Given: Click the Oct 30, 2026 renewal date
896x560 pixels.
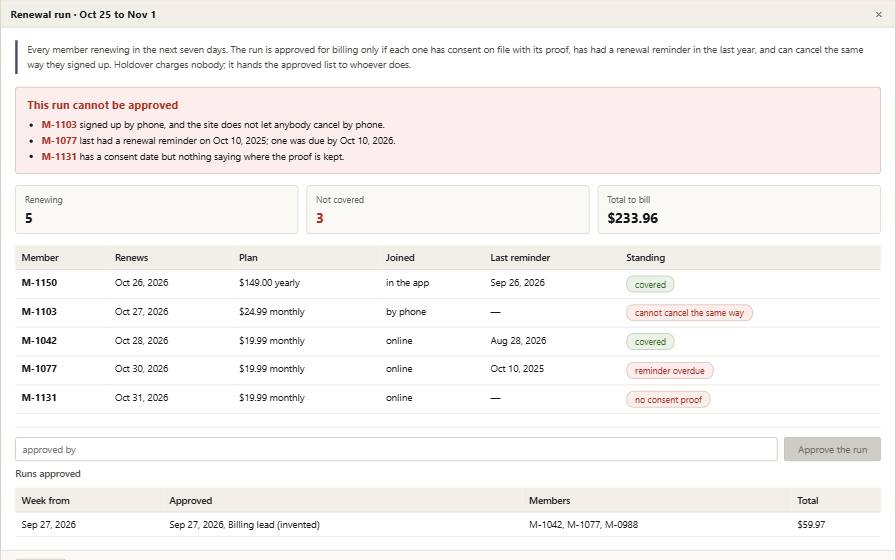Looking at the screenshot, I should (142, 369).
